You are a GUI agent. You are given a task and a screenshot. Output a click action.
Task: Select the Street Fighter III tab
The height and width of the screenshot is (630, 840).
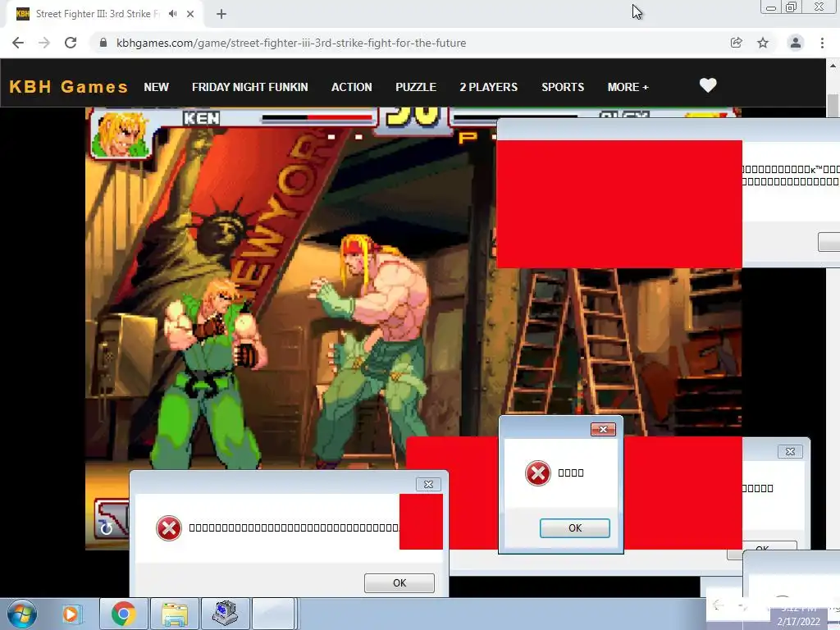tap(104, 14)
